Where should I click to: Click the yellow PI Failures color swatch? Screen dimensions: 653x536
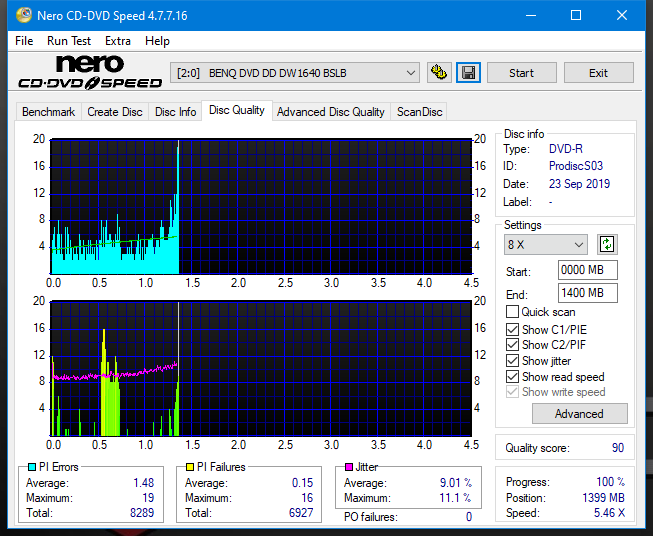point(190,467)
